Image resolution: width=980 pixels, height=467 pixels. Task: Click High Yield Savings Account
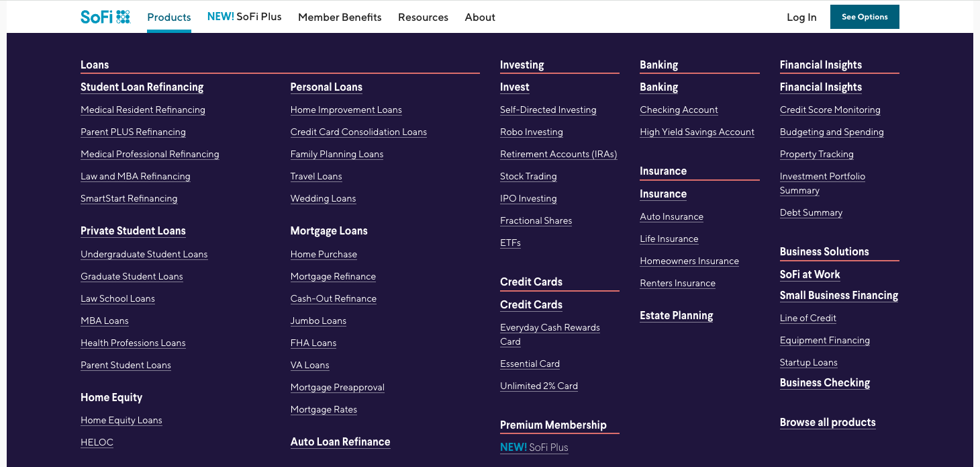click(x=697, y=132)
